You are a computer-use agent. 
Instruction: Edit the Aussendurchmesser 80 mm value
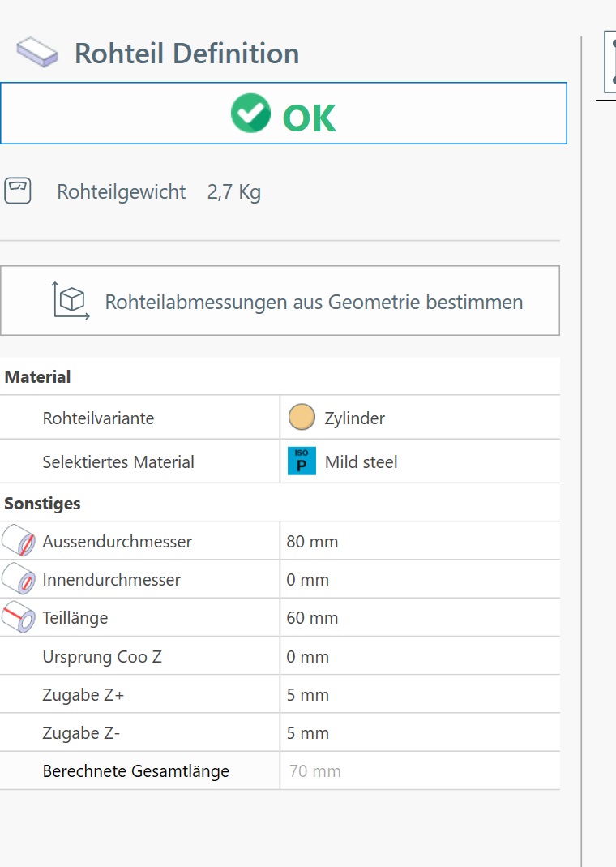420,541
